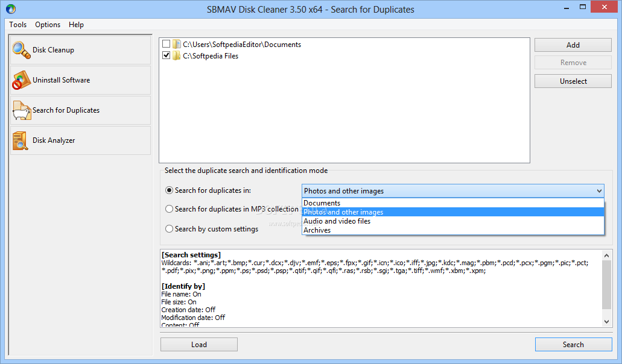
Task: Click the settings panel scrollbar thumb
Action: 606,284
